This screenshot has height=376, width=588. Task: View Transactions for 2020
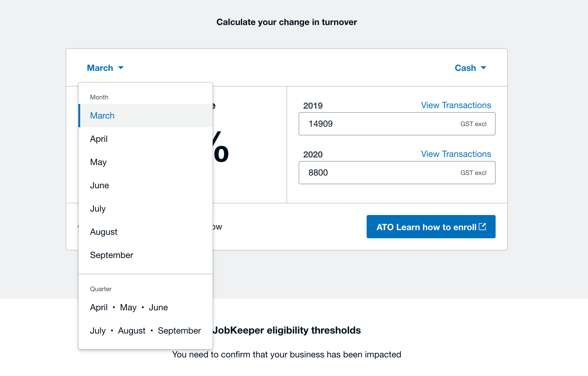[x=456, y=154]
